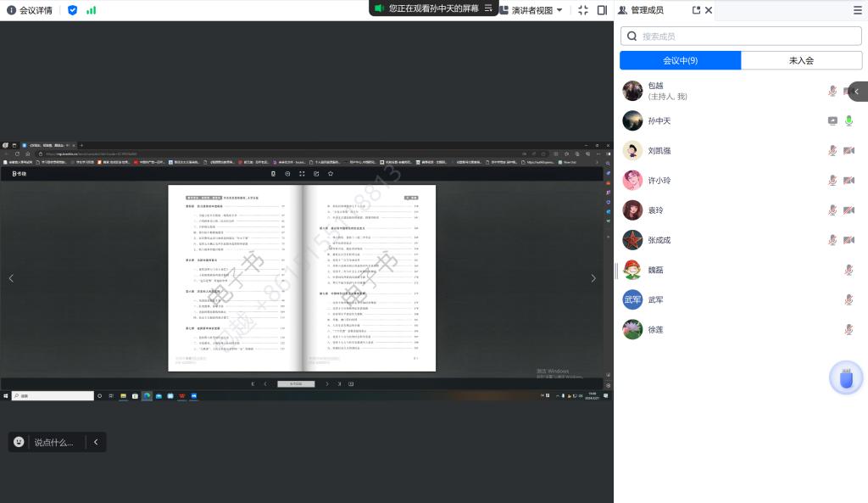Image resolution: width=868 pixels, height=503 pixels.
Task: Exit full screen with the shrink icon
Action: [x=582, y=10]
